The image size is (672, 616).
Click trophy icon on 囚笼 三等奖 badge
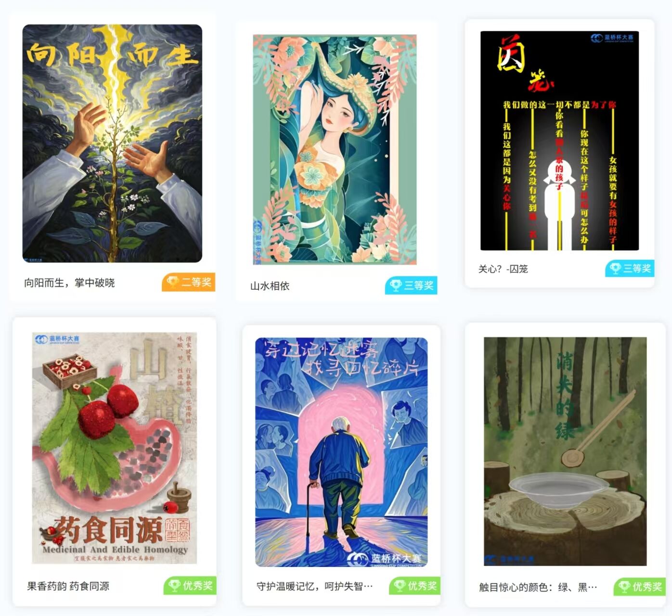point(615,268)
